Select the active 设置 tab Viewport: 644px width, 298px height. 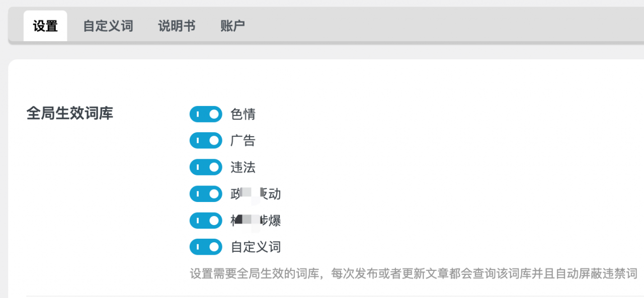pos(45,25)
